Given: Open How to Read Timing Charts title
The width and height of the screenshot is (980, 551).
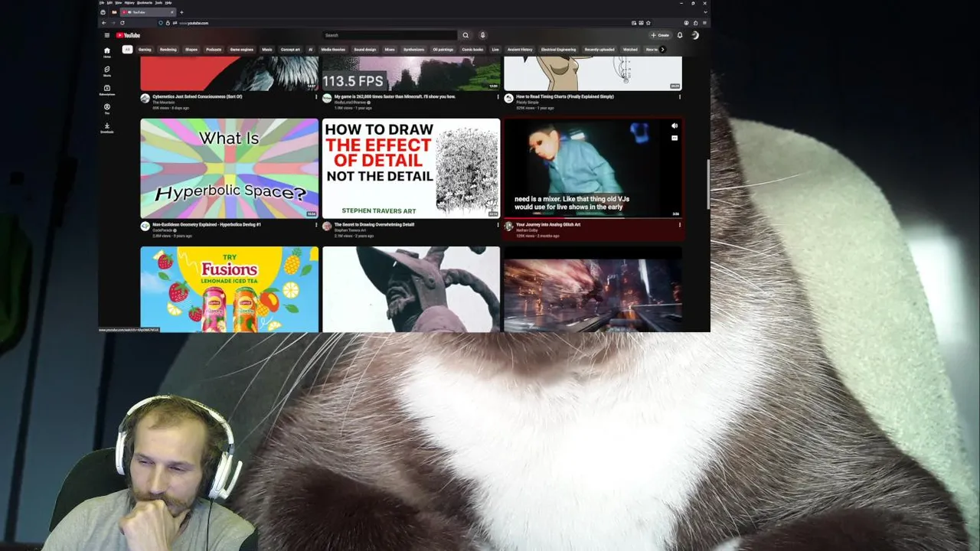Looking at the screenshot, I should point(565,96).
